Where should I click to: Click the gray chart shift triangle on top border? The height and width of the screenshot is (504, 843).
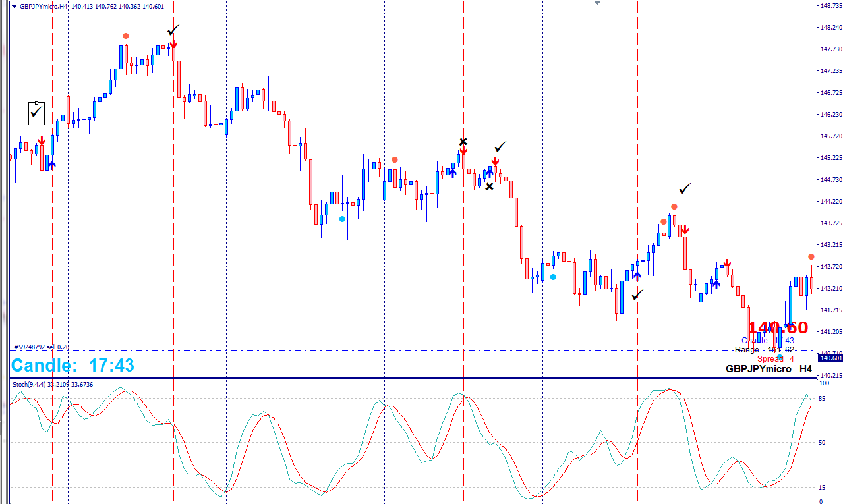pos(597,3)
